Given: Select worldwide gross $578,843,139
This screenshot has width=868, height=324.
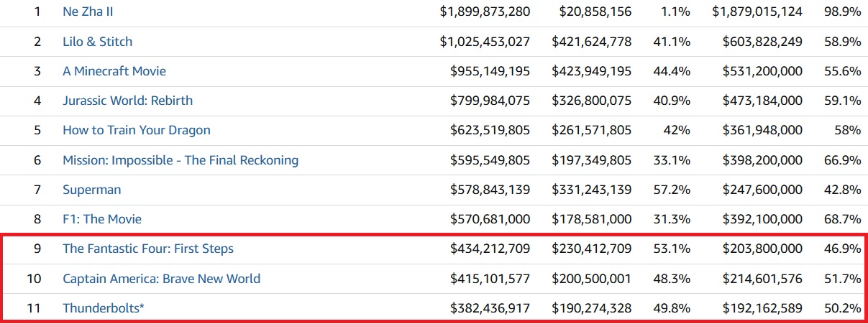Looking at the screenshot, I should (490, 190).
